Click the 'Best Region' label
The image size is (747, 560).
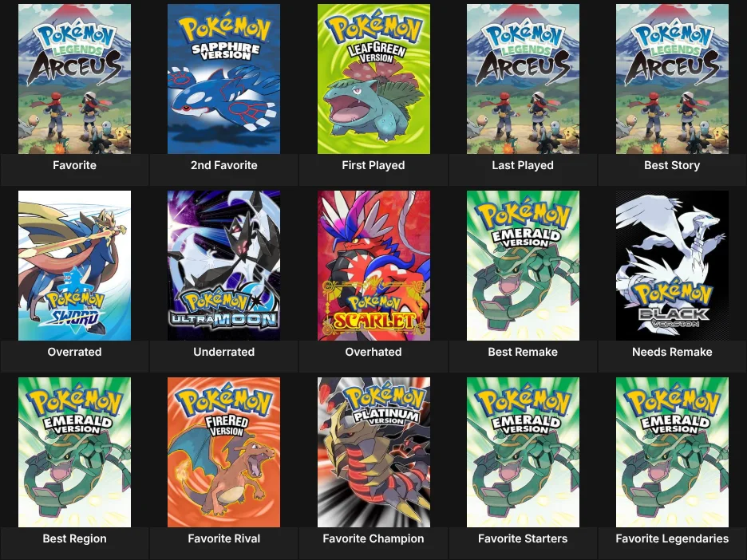pyautogui.click(x=74, y=538)
